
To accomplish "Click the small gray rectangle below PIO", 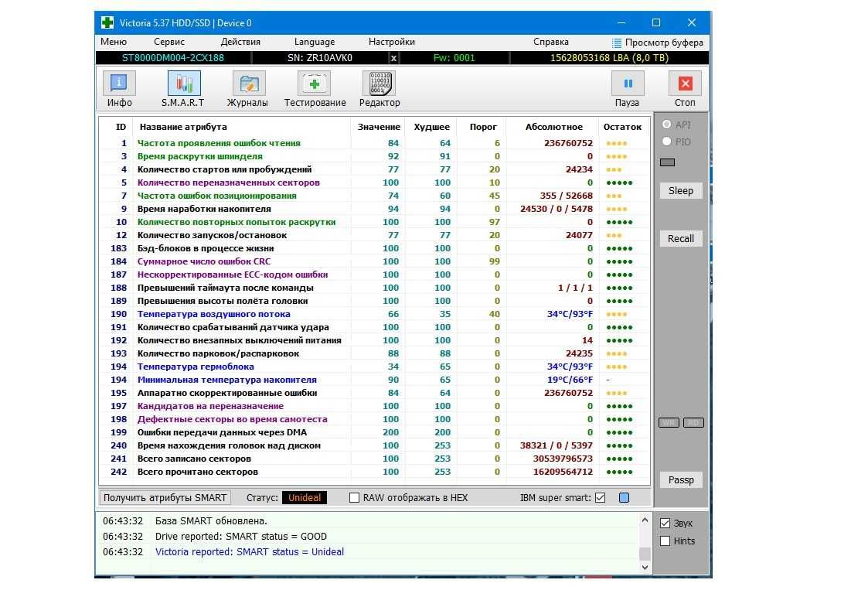I will [668, 162].
